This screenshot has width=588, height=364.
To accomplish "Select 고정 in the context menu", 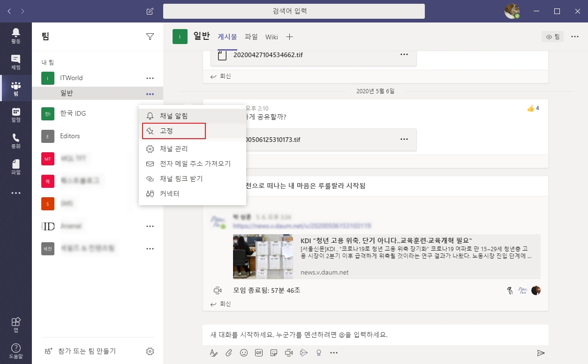I will pos(174,131).
